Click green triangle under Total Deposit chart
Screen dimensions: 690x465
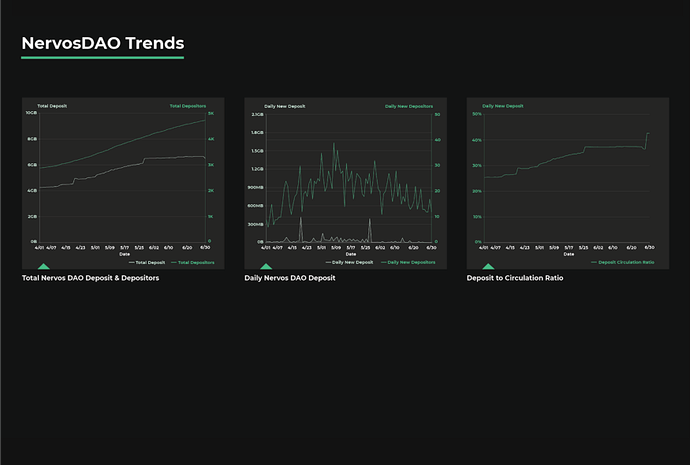point(43,266)
